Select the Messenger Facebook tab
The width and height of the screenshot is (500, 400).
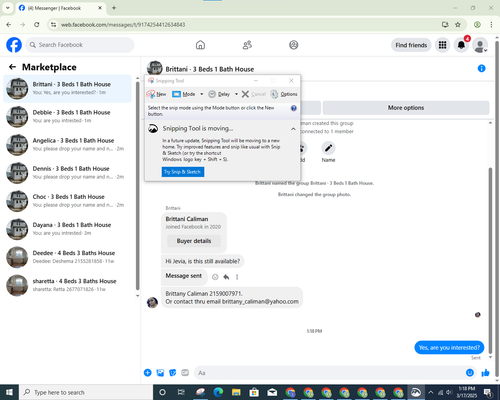[60, 8]
